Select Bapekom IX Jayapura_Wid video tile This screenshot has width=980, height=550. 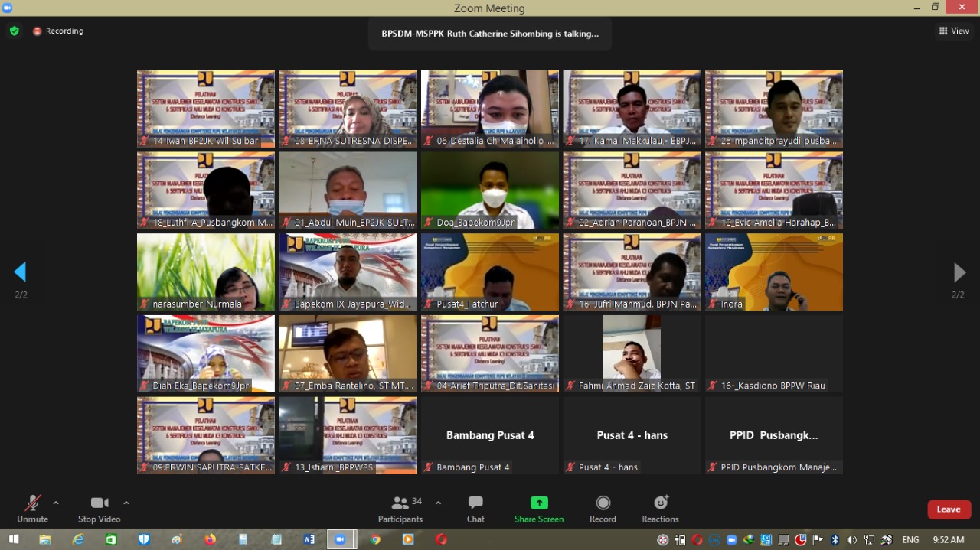(348, 272)
